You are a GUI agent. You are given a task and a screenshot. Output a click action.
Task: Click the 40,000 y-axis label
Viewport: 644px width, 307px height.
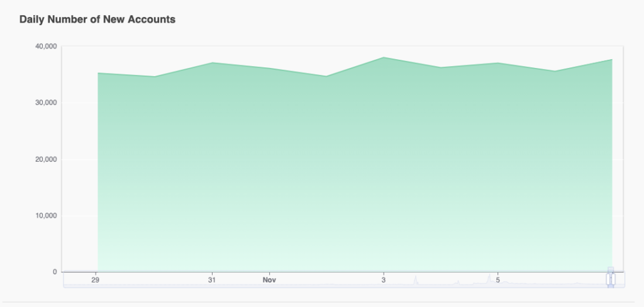coord(46,47)
